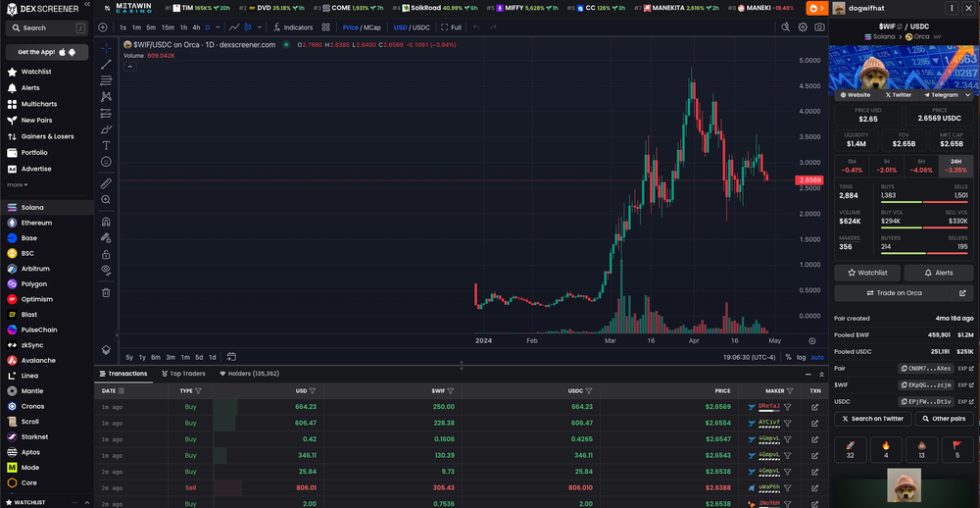This screenshot has height=508, width=980.
Task: Open chart settings gear icon
Action: coord(803,27)
